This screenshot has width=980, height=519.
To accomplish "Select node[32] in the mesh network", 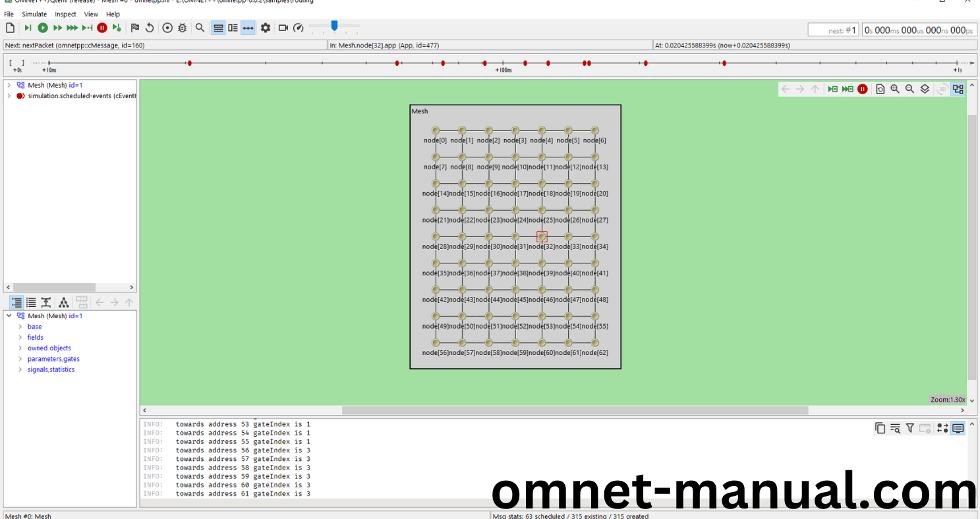I will click(x=542, y=236).
